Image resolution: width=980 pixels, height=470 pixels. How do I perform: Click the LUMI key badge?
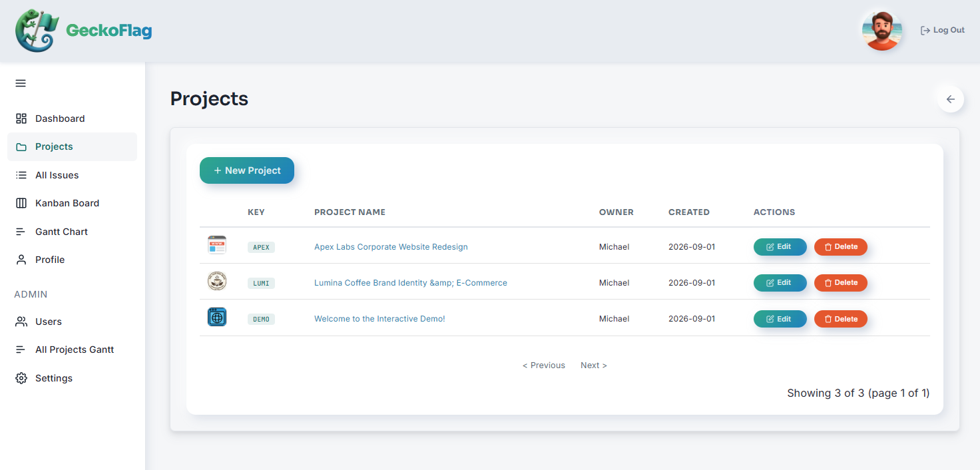tap(261, 283)
